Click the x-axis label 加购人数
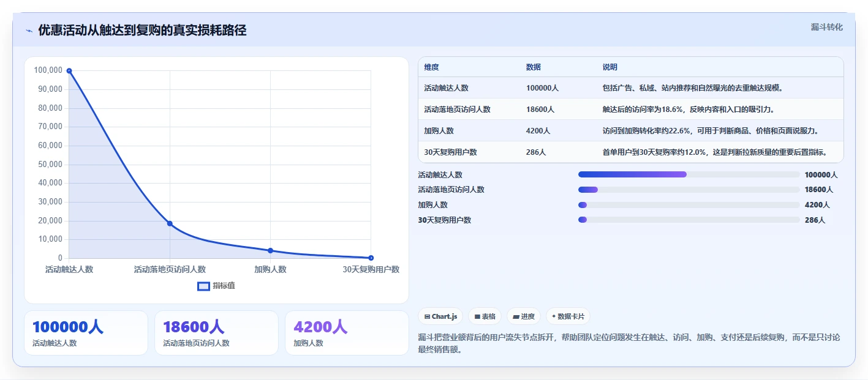The image size is (868, 380). (270, 269)
